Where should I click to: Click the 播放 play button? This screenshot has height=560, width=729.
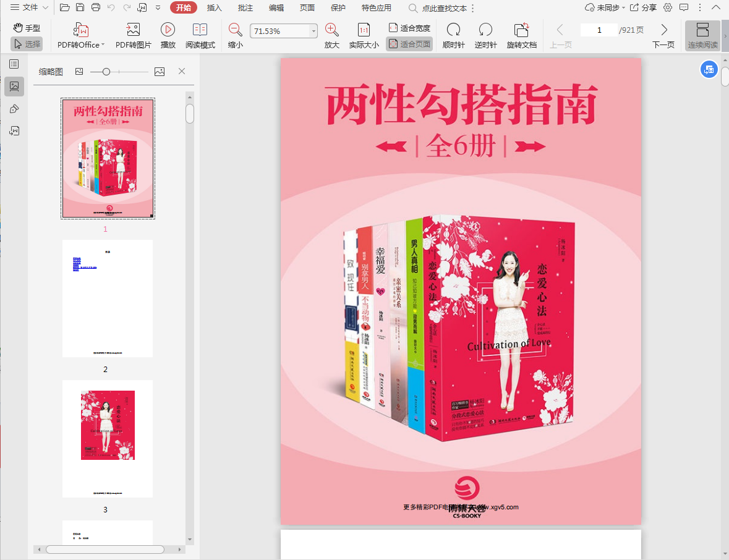pyautogui.click(x=168, y=36)
